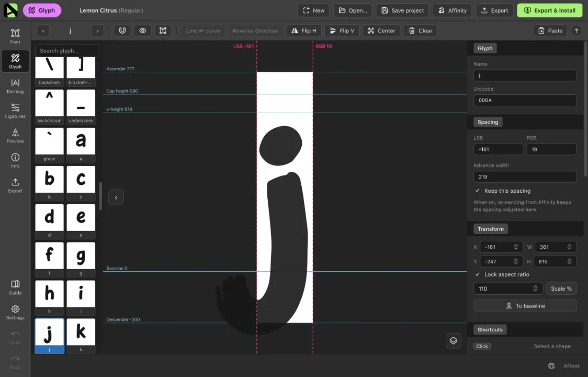This screenshot has height=377, width=588.
Task: Click the Unicode field 006A
Action: pos(525,100)
